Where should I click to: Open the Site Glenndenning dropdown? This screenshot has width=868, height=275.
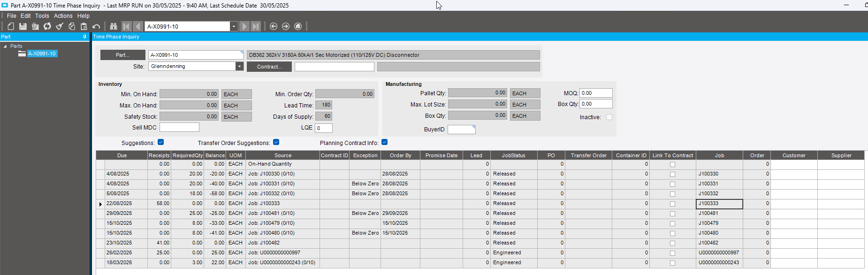(x=239, y=66)
